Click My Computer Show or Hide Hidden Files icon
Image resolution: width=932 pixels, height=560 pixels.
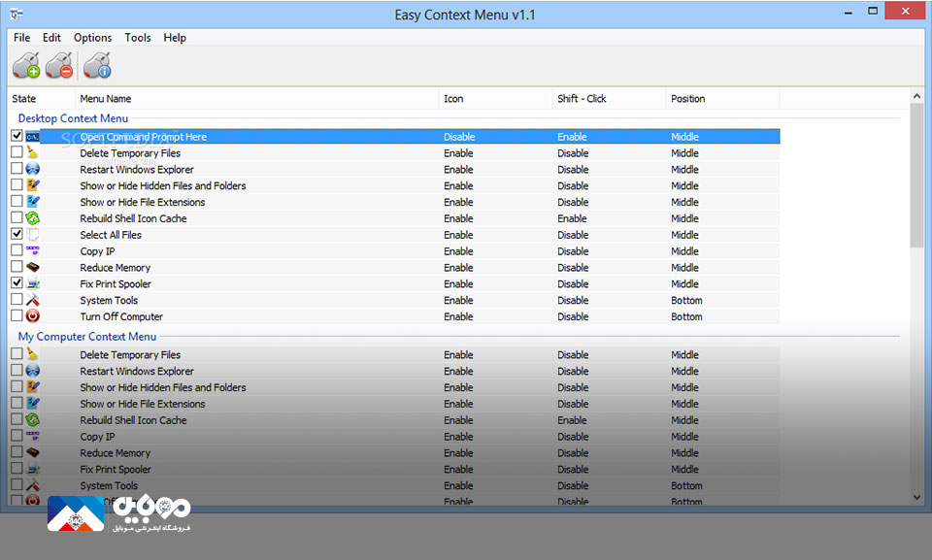(x=33, y=387)
